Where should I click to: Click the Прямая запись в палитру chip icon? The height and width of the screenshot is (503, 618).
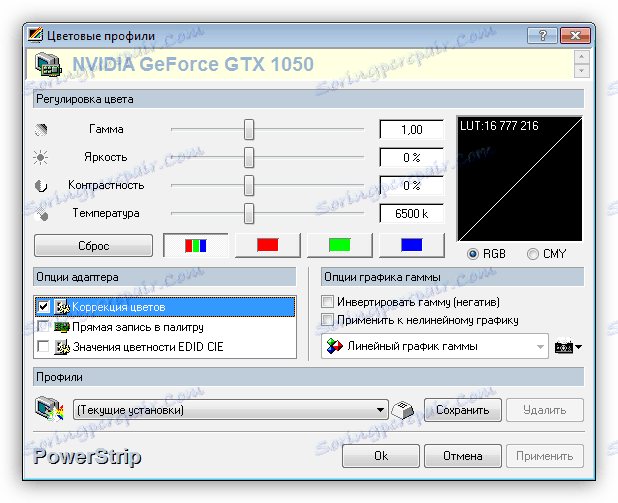(x=62, y=327)
